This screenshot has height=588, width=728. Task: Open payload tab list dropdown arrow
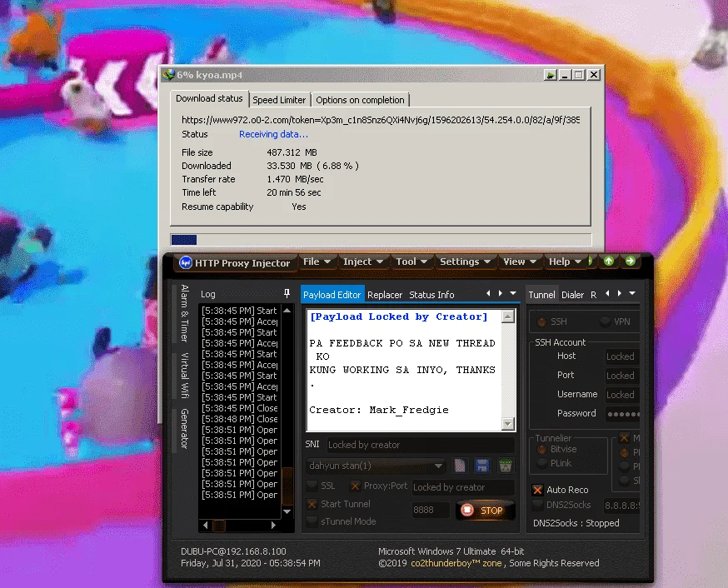(x=512, y=293)
